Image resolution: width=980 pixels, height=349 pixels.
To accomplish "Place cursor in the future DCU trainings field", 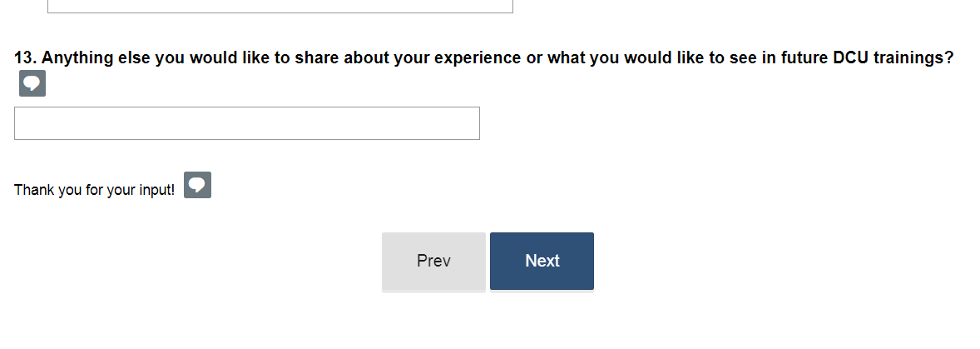I will (x=247, y=123).
